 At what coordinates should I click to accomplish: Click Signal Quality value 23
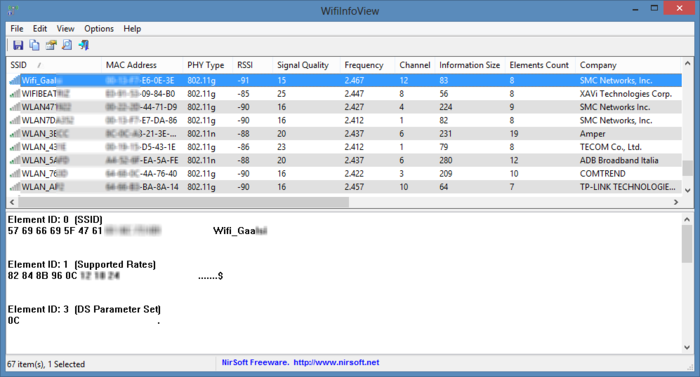[x=281, y=147]
